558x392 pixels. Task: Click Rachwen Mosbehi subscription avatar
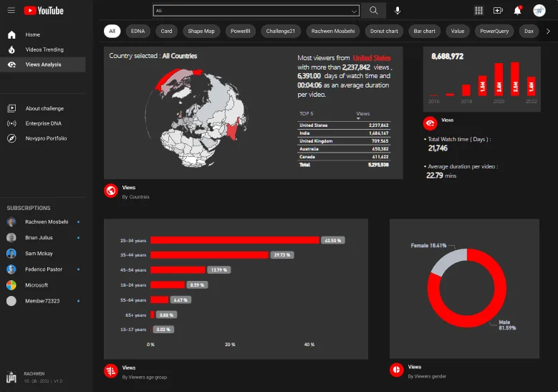(11, 222)
